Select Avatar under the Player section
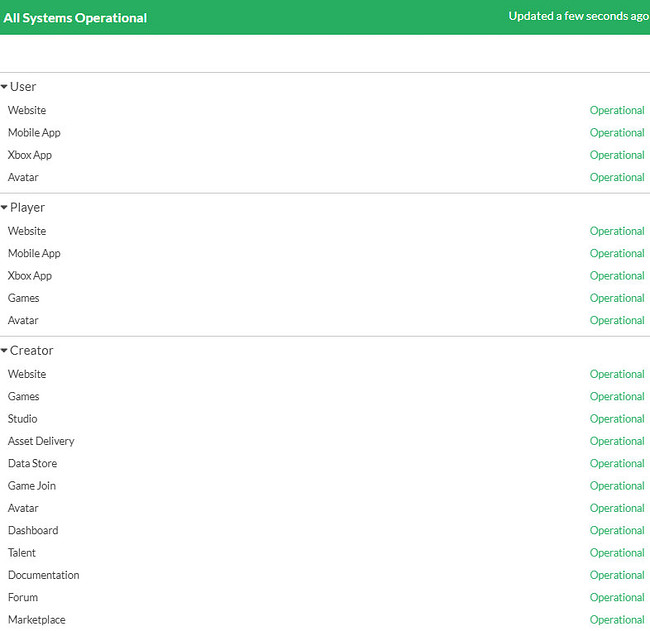The width and height of the screenshot is (650, 631). point(23,320)
